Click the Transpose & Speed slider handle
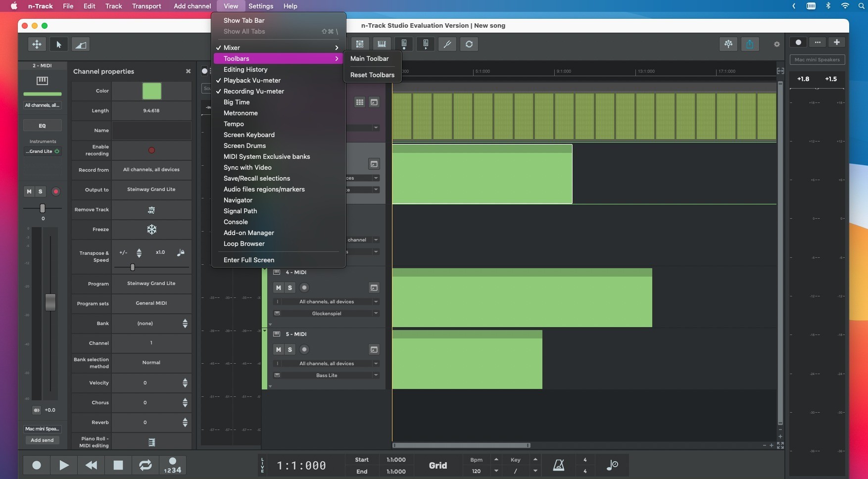The height and width of the screenshot is (479, 868). coord(132,267)
